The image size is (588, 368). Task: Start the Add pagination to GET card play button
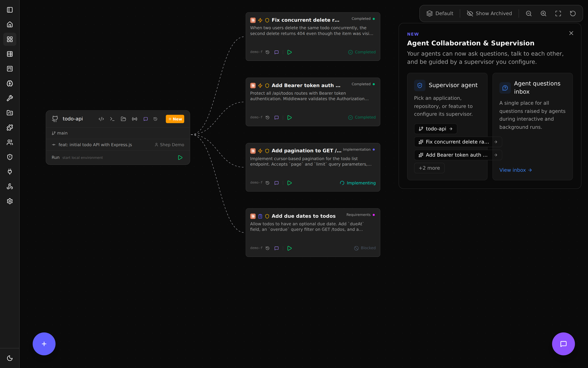[290, 183]
